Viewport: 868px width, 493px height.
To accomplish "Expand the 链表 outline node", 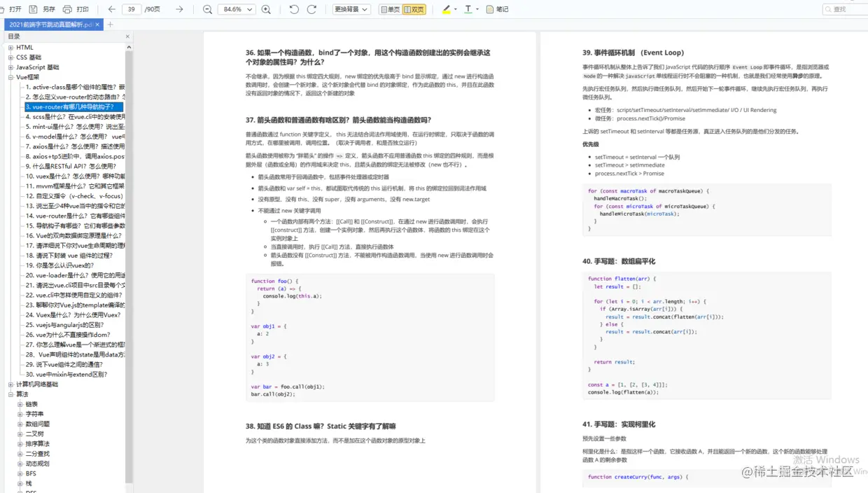I will [20, 404].
